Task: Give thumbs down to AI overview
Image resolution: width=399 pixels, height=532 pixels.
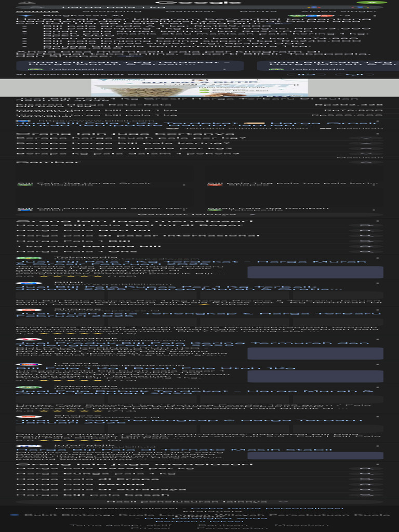Action: [353, 74]
